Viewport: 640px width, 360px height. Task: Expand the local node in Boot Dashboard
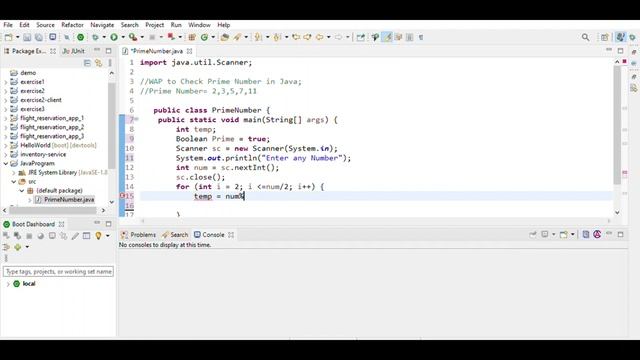[x=8, y=284]
